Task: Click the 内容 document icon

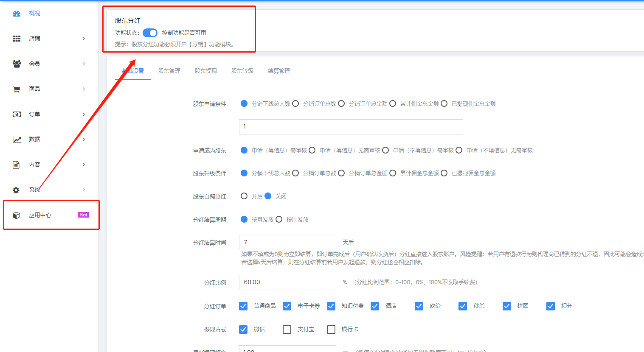Action: 16,165
